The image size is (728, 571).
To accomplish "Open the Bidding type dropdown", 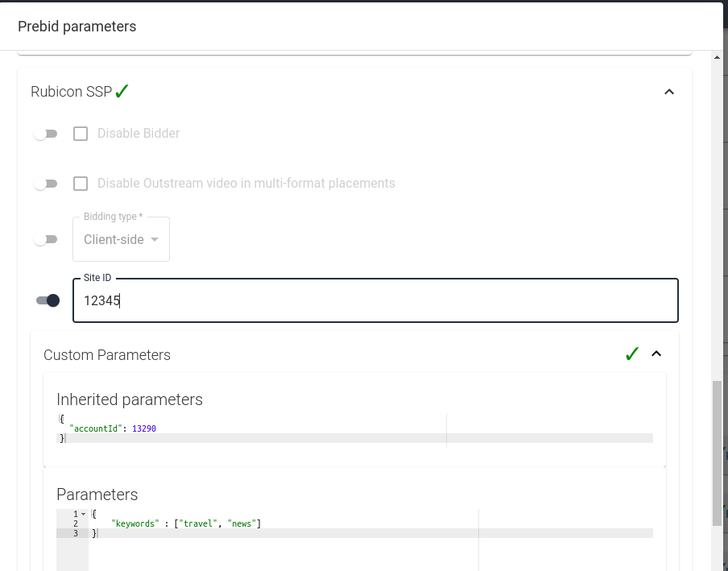I will pyautogui.click(x=121, y=239).
